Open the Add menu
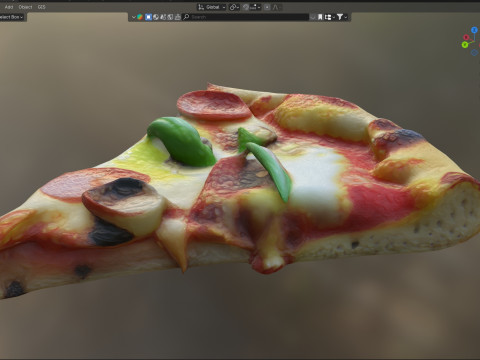 pyautogui.click(x=9, y=7)
